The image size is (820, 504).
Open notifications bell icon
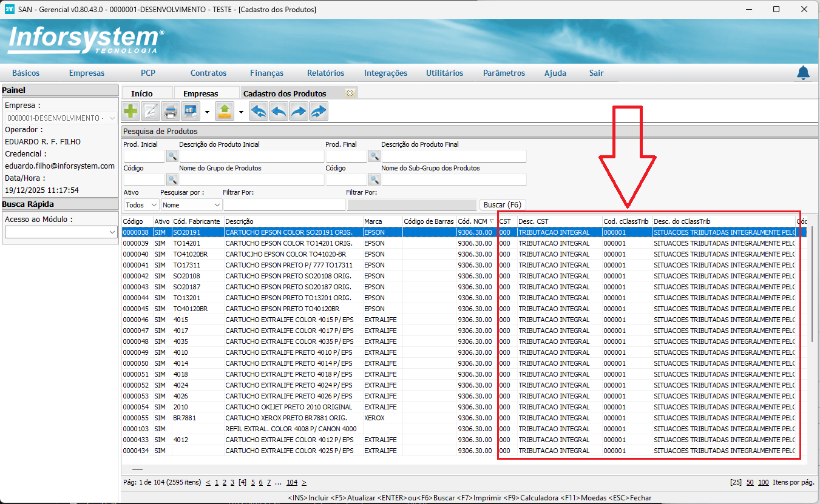(x=803, y=73)
